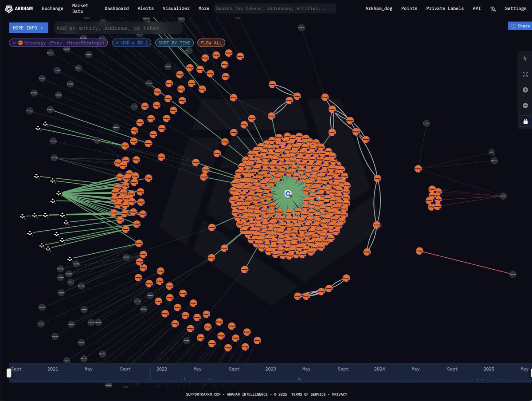Open the More menu
532x401 pixels.
(203, 8)
